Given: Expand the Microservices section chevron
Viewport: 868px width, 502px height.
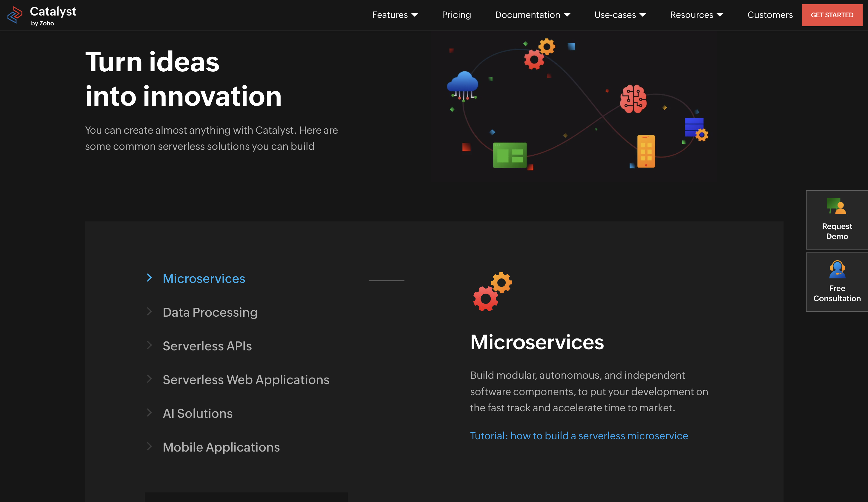Looking at the screenshot, I should pos(150,277).
